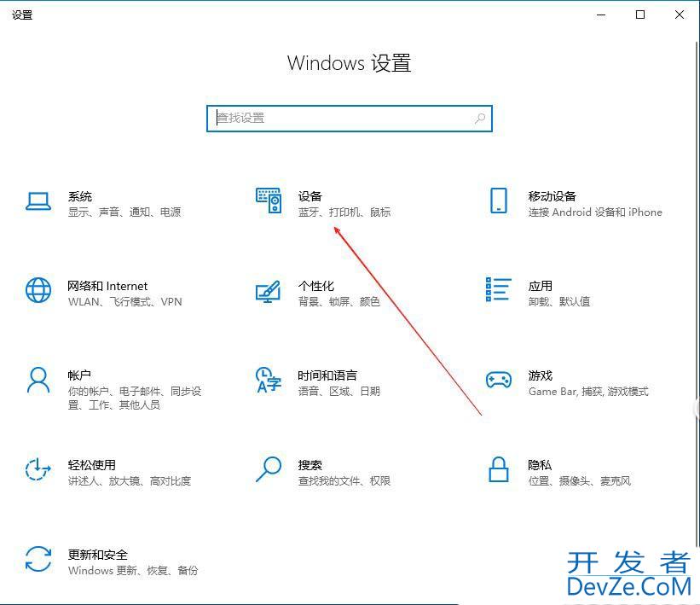700x605 pixels.
Task: Click the 移动设备 phone icon
Action: [498, 201]
